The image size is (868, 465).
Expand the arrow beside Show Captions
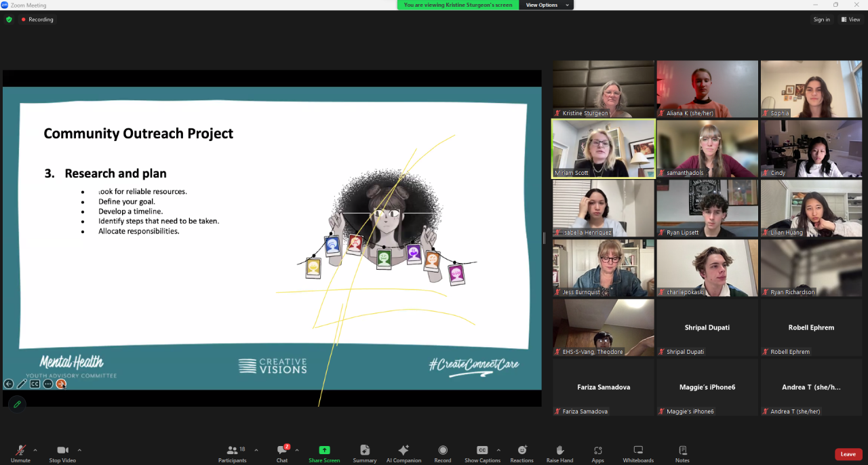(x=498, y=450)
